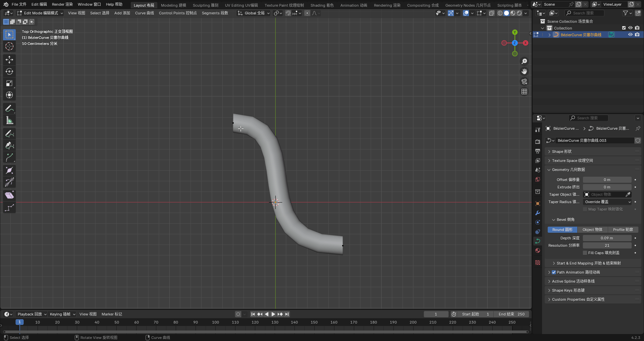
Task: Open the Render menu
Action: pos(62,4)
